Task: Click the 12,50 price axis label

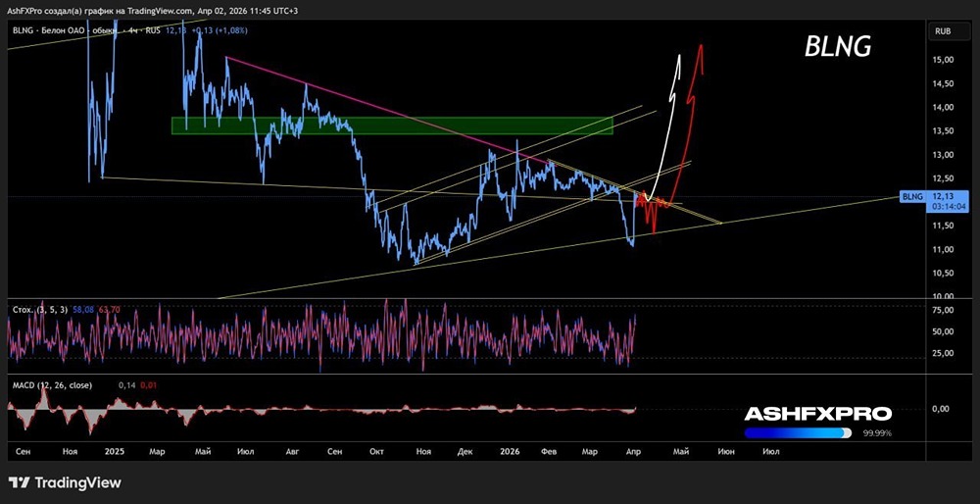Action: tap(943, 178)
